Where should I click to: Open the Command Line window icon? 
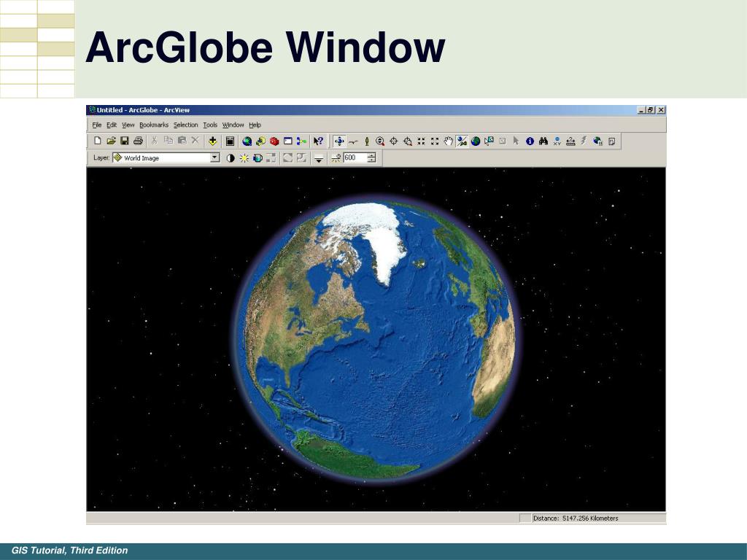pos(287,141)
